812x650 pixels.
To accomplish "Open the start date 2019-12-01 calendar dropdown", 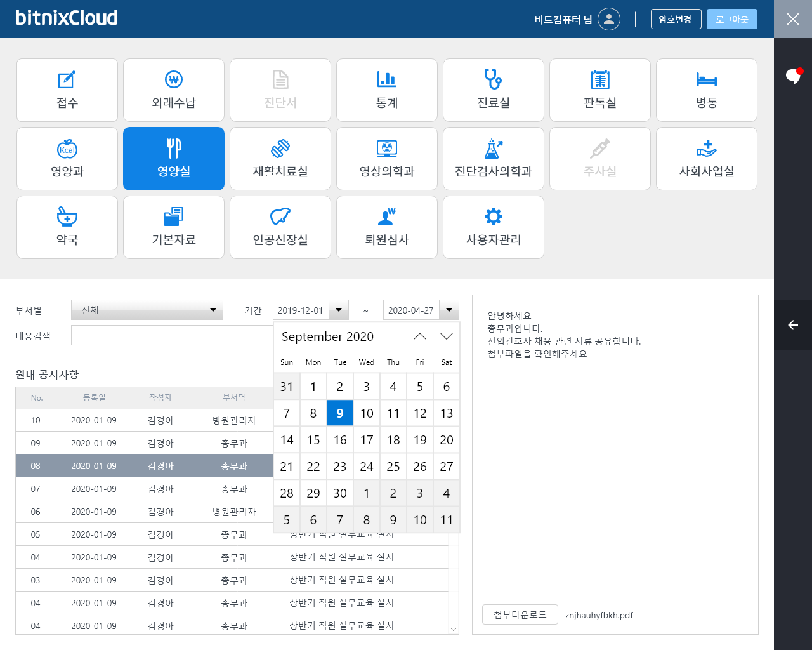I will (x=339, y=310).
